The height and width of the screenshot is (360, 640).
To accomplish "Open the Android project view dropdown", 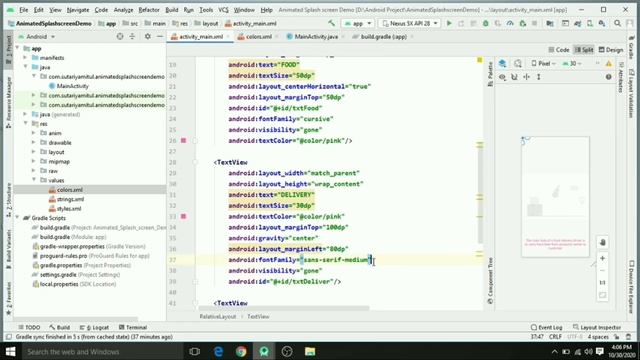I will pyautogui.click(x=37, y=37).
